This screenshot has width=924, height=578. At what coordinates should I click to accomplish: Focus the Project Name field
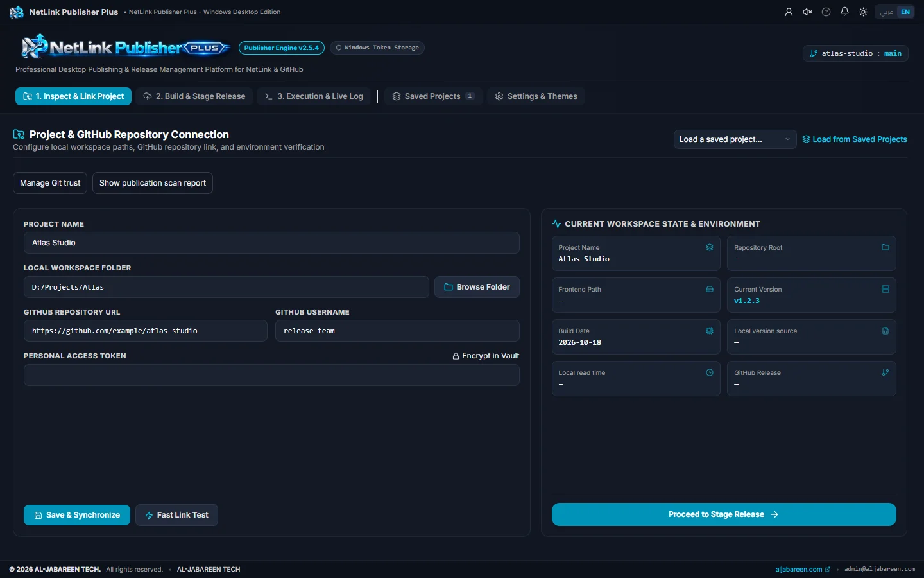point(271,243)
